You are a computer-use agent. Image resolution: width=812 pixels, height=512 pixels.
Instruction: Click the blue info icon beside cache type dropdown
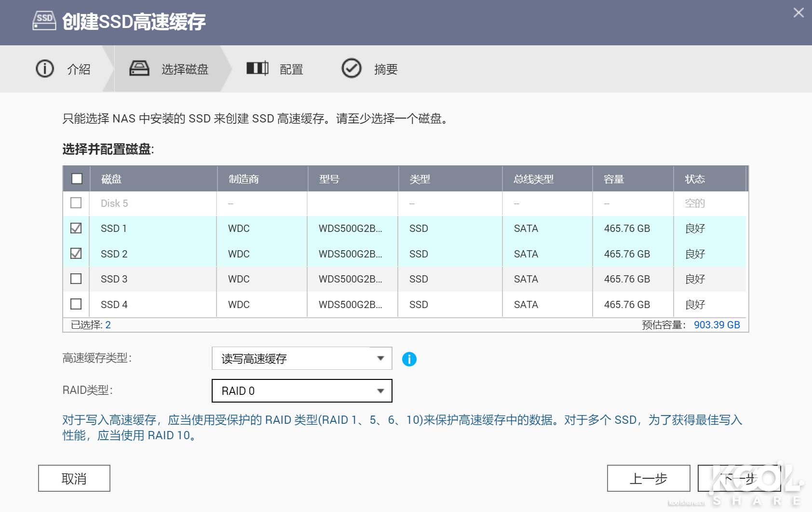pyautogui.click(x=409, y=358)
